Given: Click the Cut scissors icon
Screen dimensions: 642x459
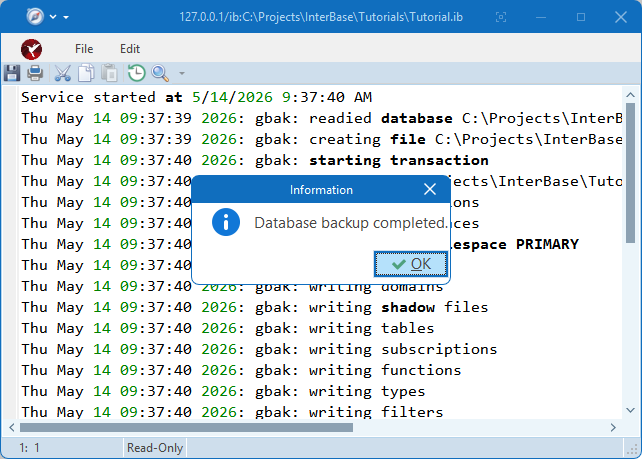Looking at the screenshot, I should click(x=63, y=73).
